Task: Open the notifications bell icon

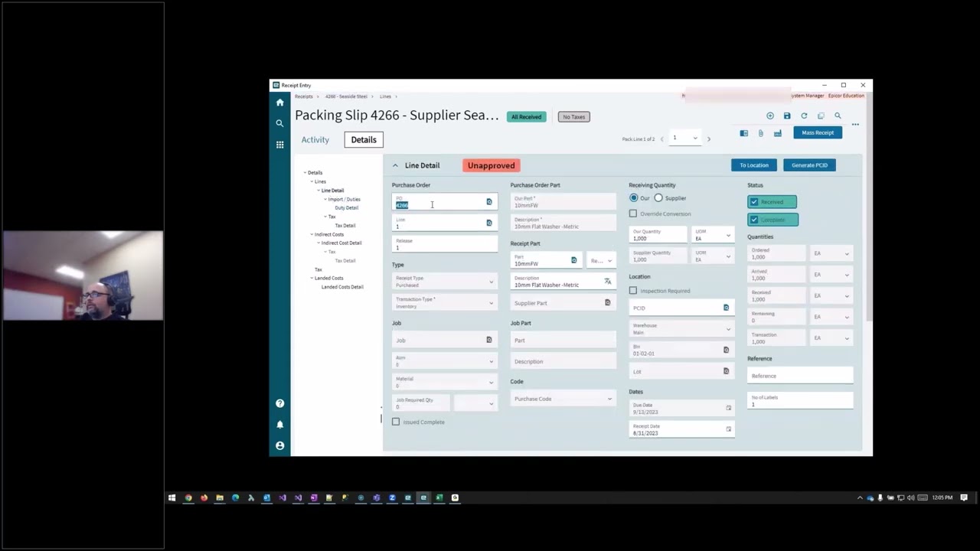Action: [x=279, y=424]
